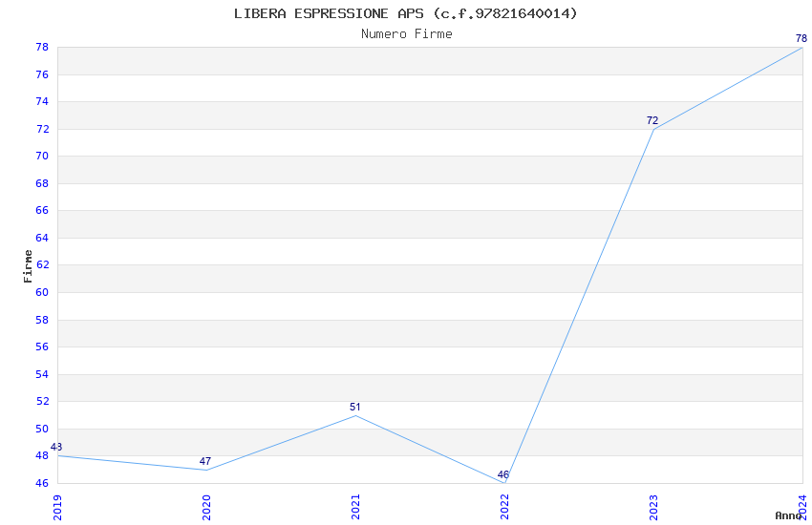Click the y-axis tick value 56

(x=42, y=346)
